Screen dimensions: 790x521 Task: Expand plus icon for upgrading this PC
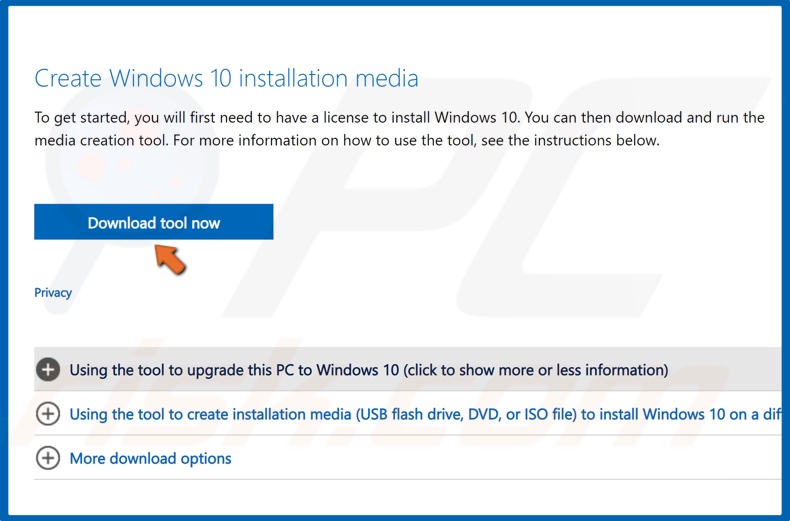[48, 370]
